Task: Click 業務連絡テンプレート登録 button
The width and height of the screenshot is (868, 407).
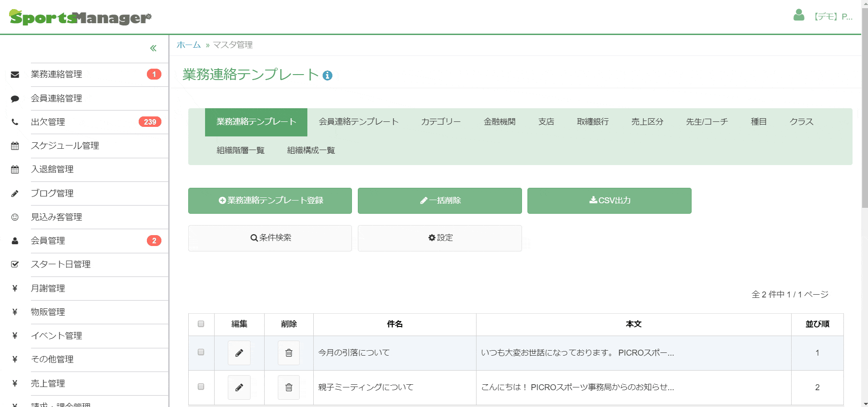Action: pyautogui.click(x=270, y=201)
